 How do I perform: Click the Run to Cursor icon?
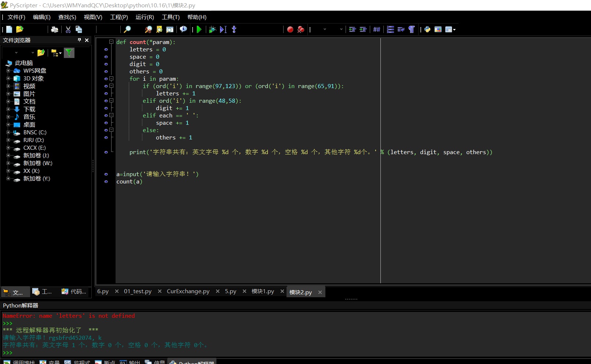[x=223, y=29]
